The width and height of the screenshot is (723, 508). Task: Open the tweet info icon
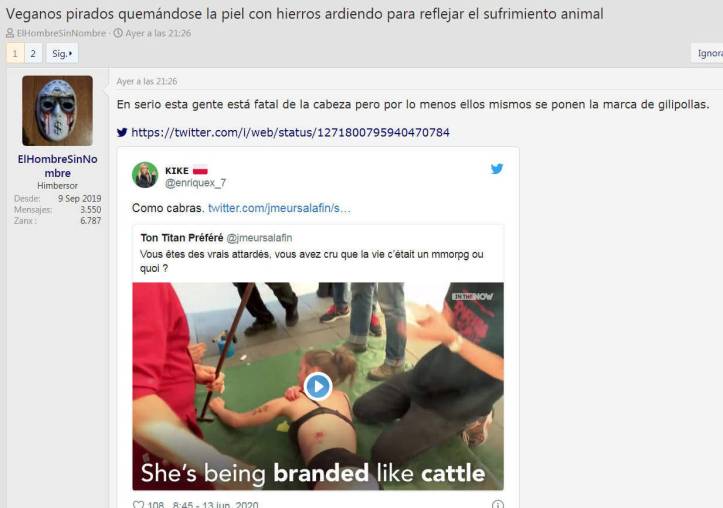point(498,505)
